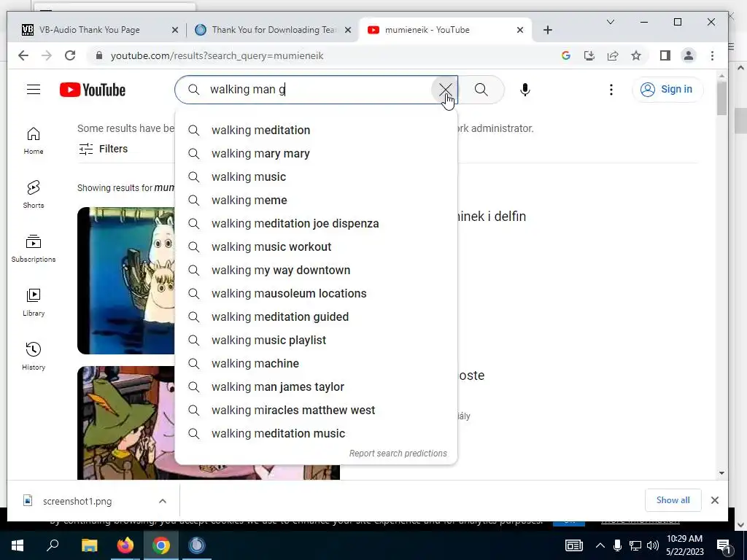This screenshot has height=560, width=747.
Task: Choose suggestion 'walking meditation guided'
Action: (317, 316)
